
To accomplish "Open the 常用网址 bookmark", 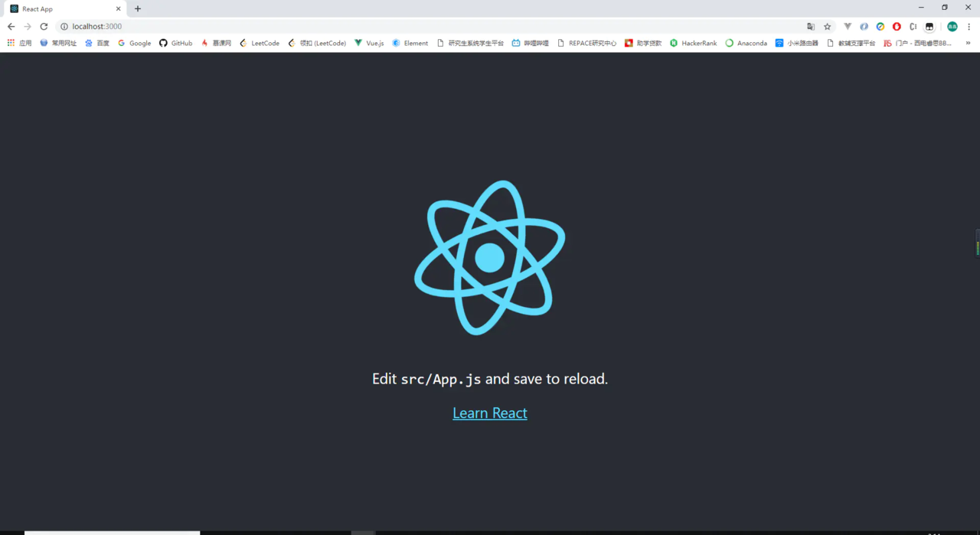I will 58,43.
